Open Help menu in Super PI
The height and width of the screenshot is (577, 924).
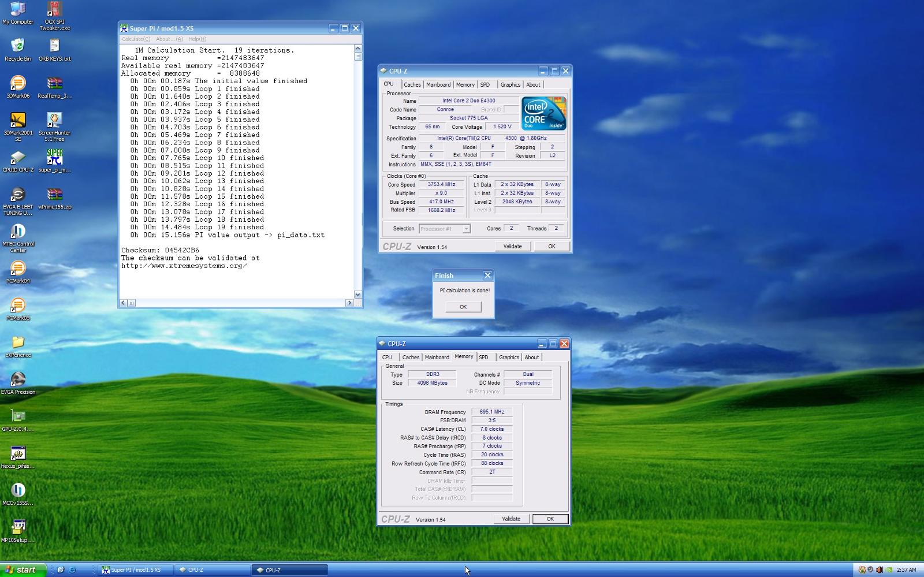click(197, 39)
